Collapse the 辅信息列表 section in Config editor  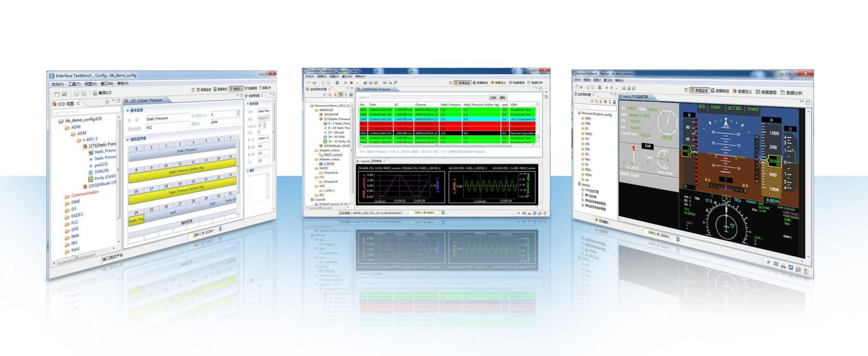pyautogui.click(x=128, y=140)
